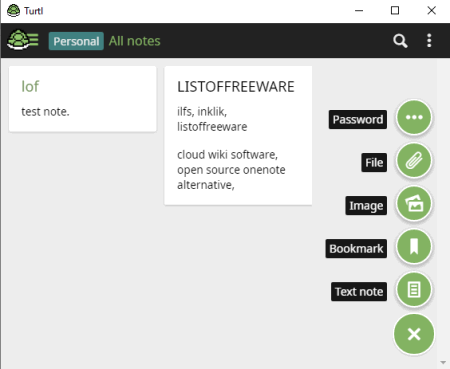Click the All notes heading

pyautogui.click(x=135, y=41)
